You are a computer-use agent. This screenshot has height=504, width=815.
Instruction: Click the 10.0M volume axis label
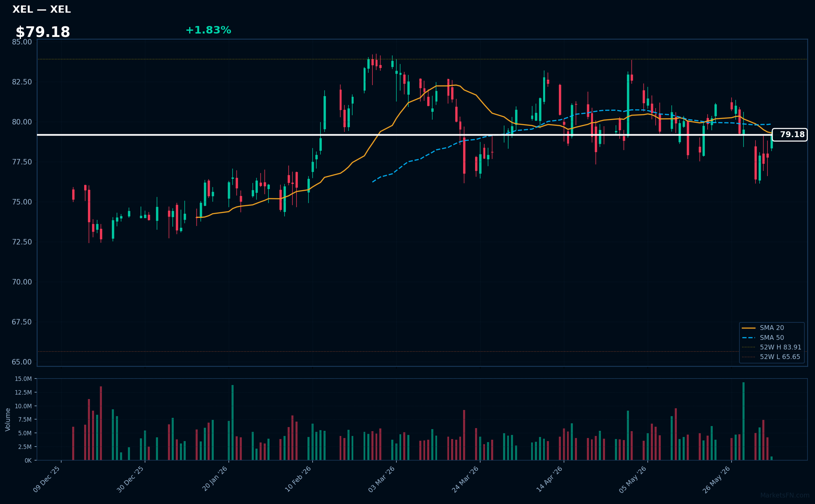click(23, 406)
